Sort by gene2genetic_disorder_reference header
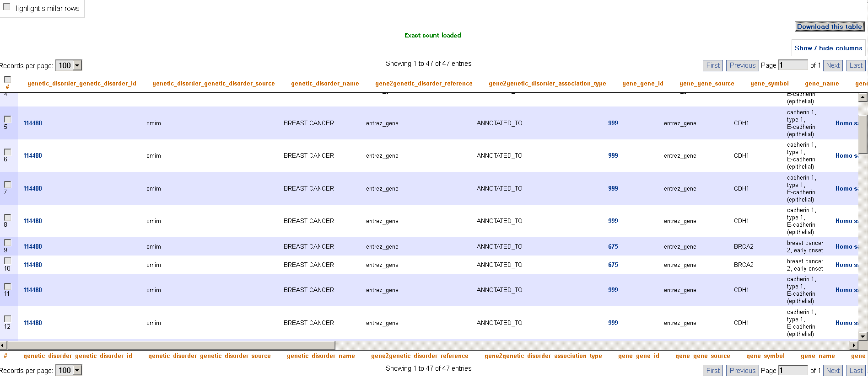Screen dimensions: 868x378 point(424,84)
